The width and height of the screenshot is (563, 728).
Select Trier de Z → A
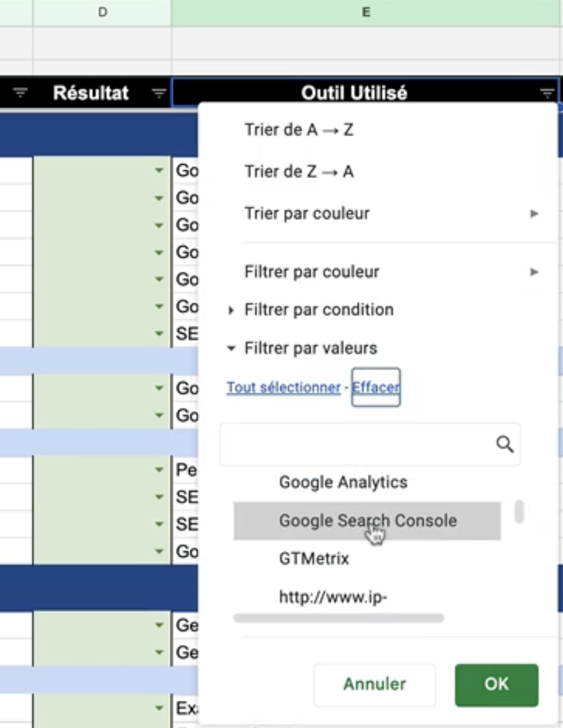(x=299, y=172)
